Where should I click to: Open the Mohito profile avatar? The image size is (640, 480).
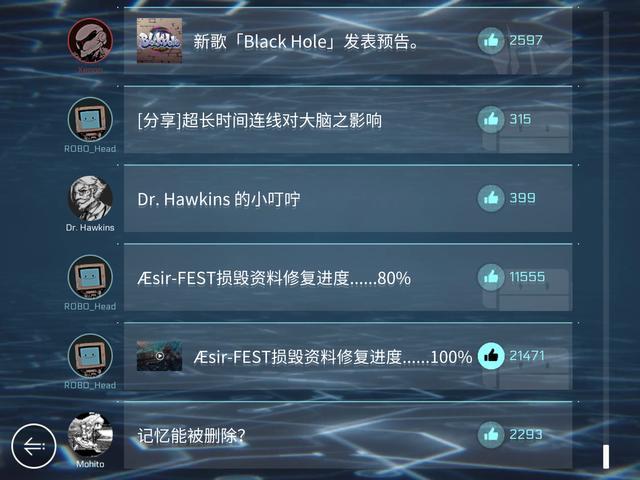tap(90, 435)
